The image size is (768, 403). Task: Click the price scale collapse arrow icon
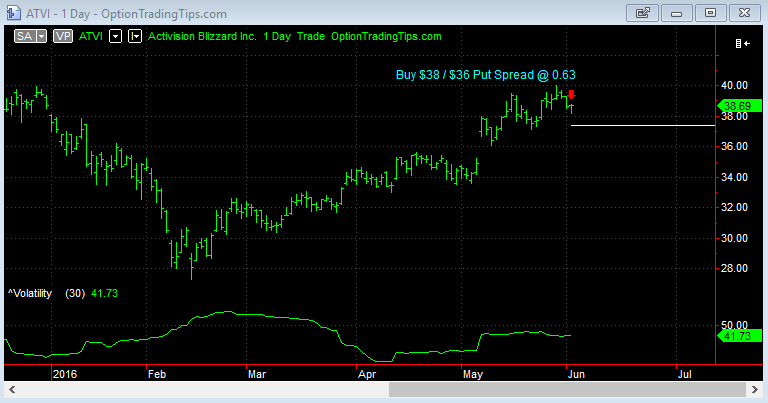pyautogui.click(x=743, y=44)
